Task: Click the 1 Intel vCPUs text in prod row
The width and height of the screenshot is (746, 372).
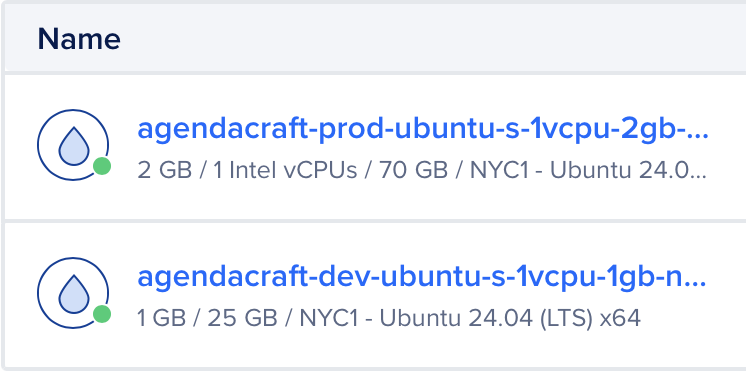Action: [x=285, y=170]
